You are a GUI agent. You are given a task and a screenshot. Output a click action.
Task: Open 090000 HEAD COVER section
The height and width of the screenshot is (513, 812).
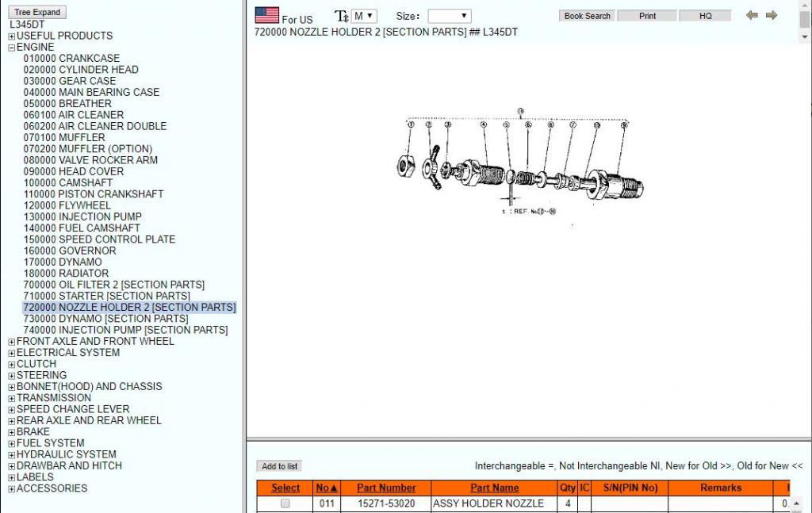[x=74, y=172]
